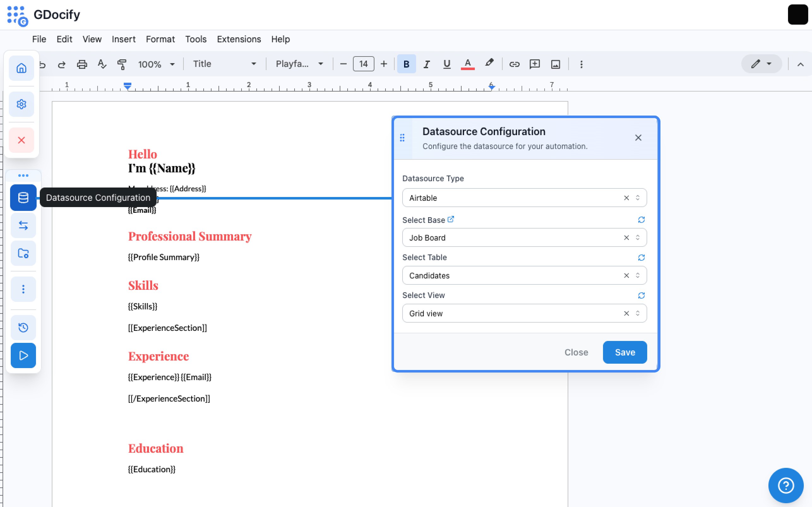Viewport: 812px width, 507px height.
Task: Refresh the Select Table list
Action: pos(641,258)
